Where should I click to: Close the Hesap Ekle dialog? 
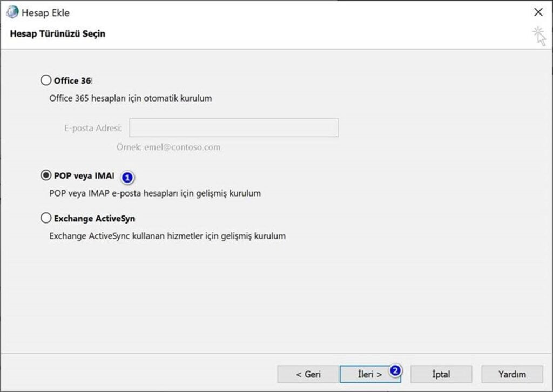[538, 12]
